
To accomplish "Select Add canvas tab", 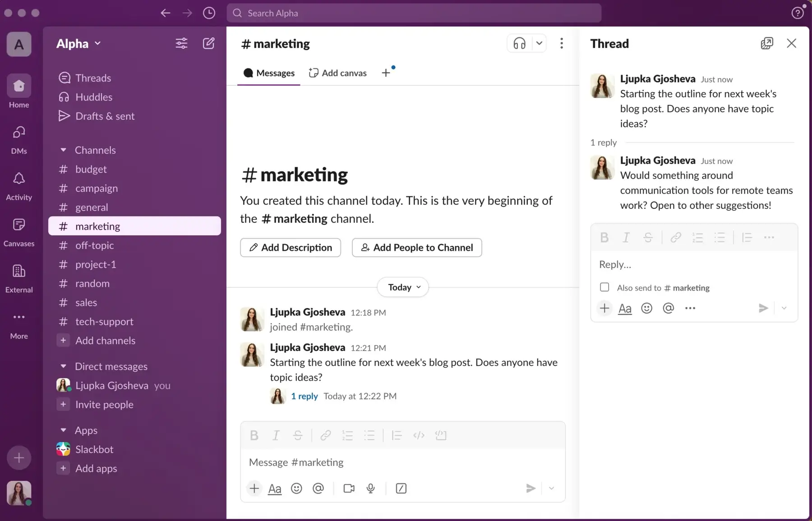I will click(x=338, y=73).
